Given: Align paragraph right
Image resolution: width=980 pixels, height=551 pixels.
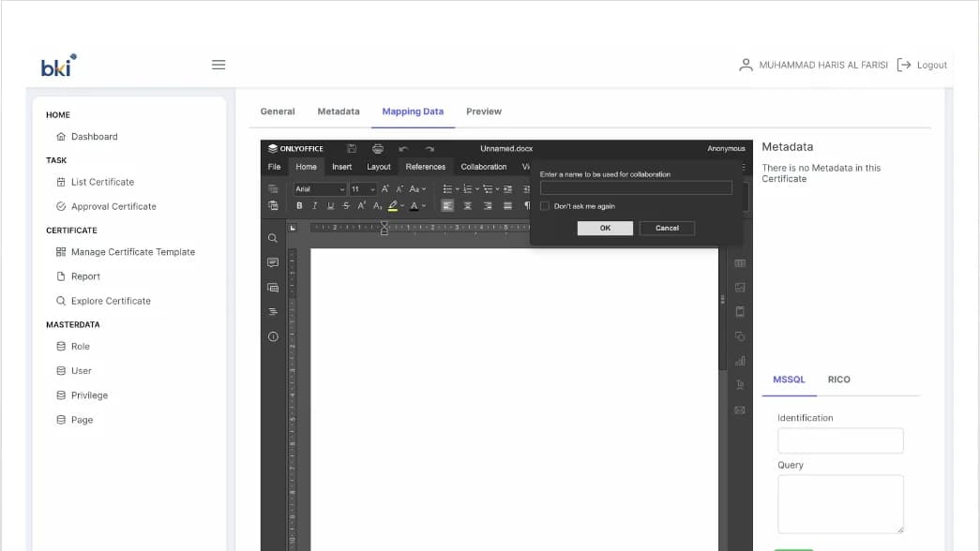Looking at the screenshot, I should (x=488, y=205).
